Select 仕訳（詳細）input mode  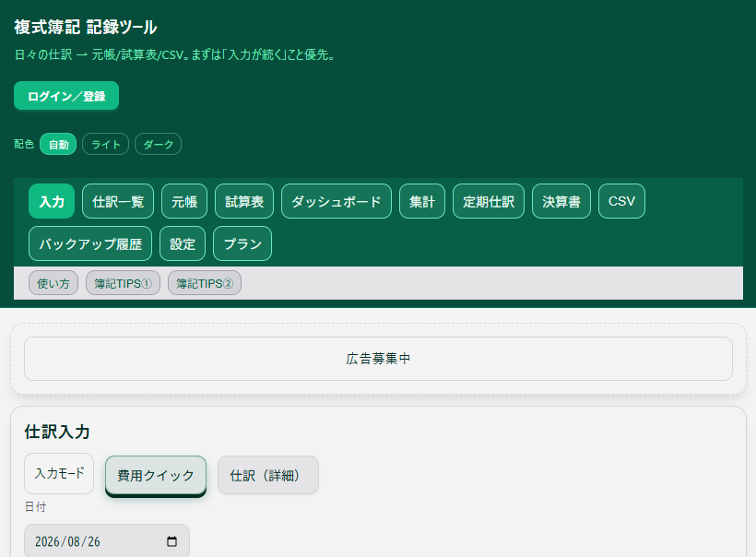tap(268, 475)
